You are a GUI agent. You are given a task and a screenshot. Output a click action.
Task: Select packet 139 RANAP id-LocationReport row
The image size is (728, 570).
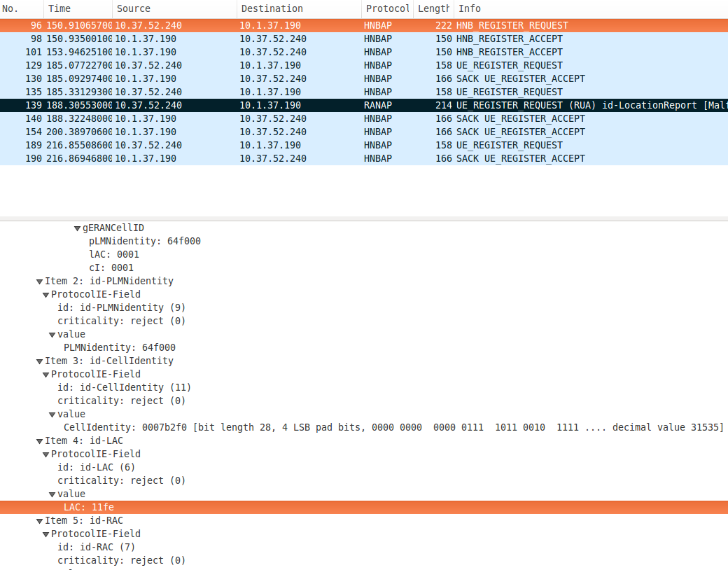point(364,106)
